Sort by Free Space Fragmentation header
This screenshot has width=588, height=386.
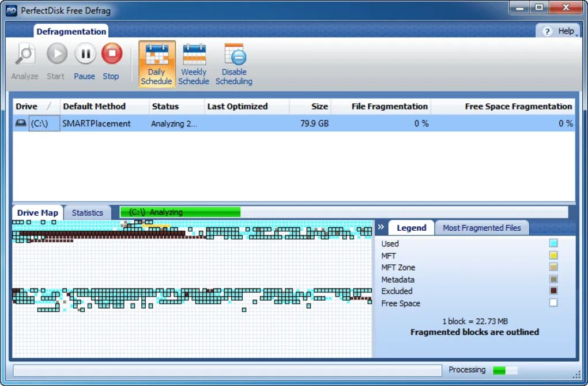click(503, 107)
